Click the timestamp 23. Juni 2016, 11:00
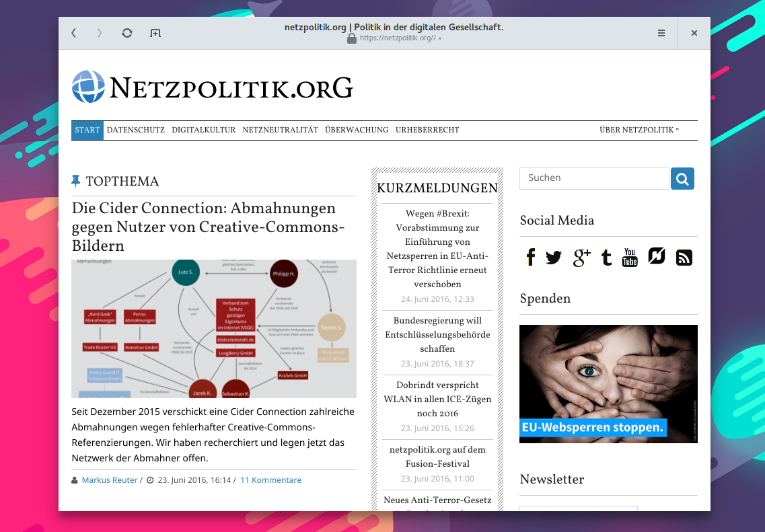765x532 pixels. coord(437,479)
